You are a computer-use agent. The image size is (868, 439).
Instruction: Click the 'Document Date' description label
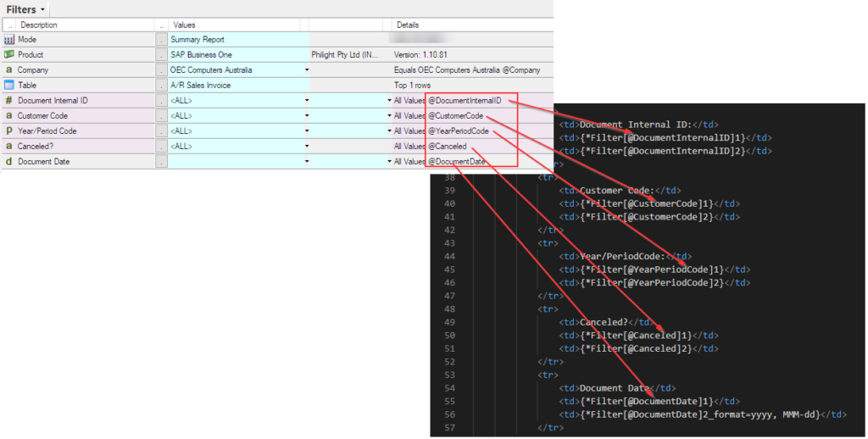[44, 162]
